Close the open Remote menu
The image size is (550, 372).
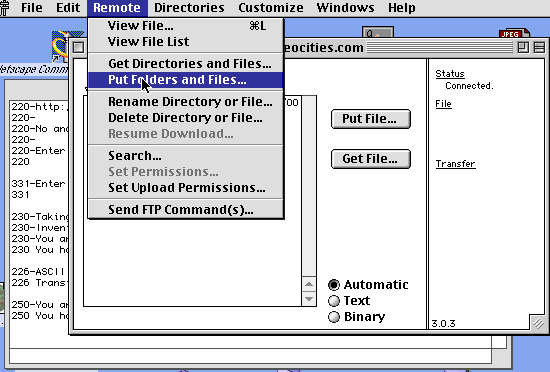pyautogui.click(x=117, y=8)
